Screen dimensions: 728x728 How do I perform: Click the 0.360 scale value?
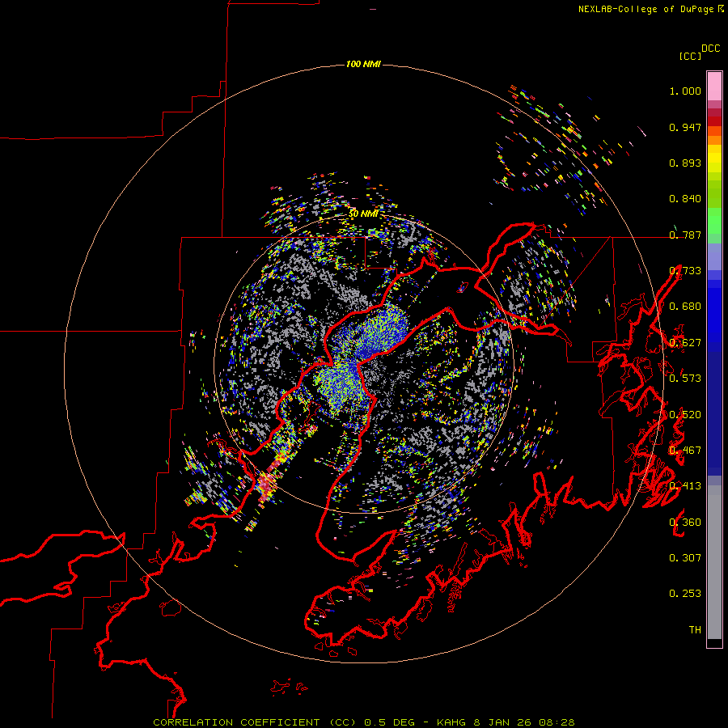tap(685, 523)
